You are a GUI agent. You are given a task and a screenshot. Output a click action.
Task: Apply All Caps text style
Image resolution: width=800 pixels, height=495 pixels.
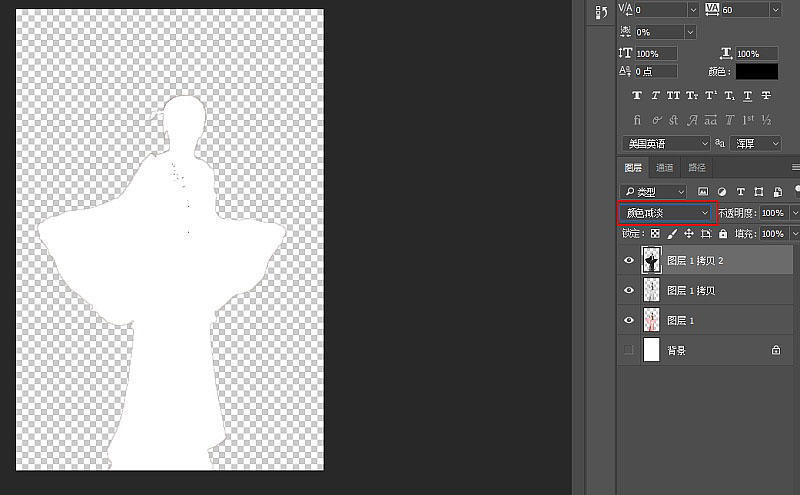(673, 95)
